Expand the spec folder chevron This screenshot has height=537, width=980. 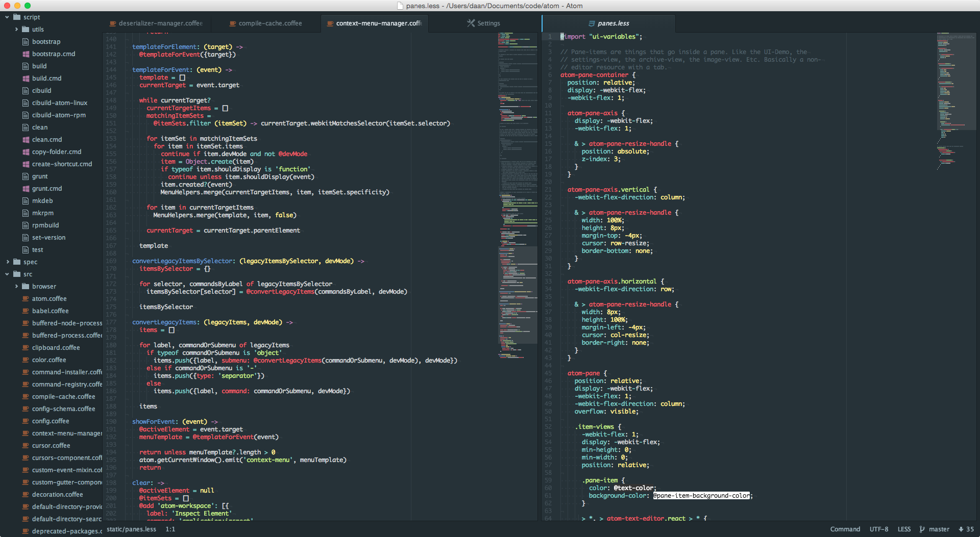point(8,262)
